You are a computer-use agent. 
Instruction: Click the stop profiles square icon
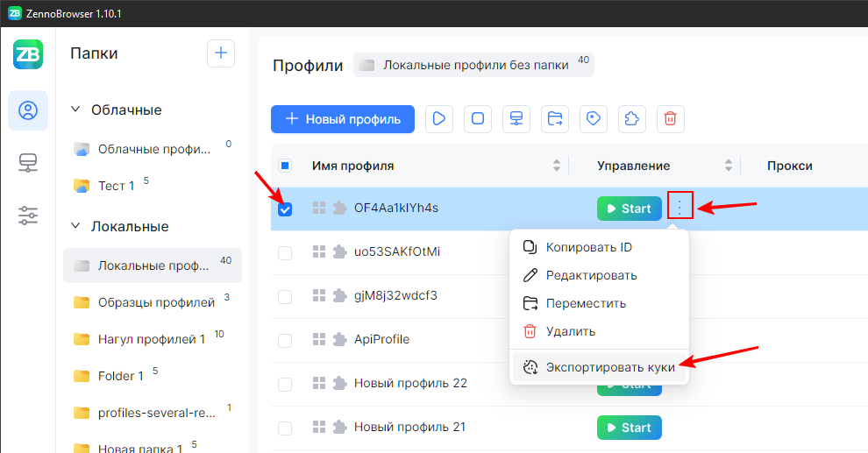tap(478, 119)
